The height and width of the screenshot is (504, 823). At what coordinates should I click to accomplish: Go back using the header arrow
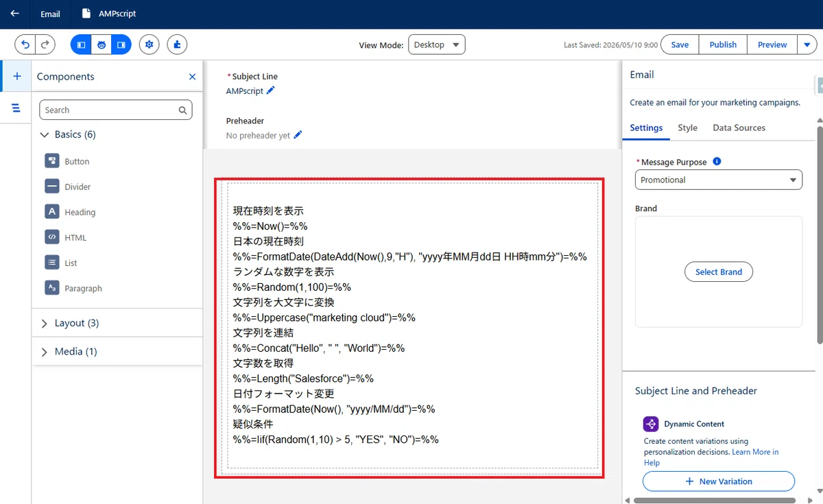pyautogui.click(x=14, y=14)
